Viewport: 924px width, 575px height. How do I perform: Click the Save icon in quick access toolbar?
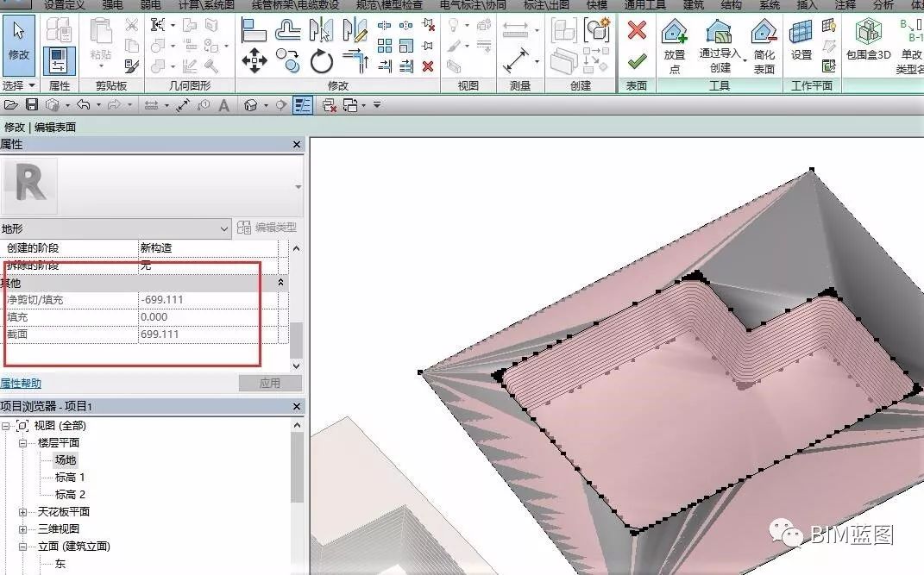pyautogui.click(x=32, y=105)
